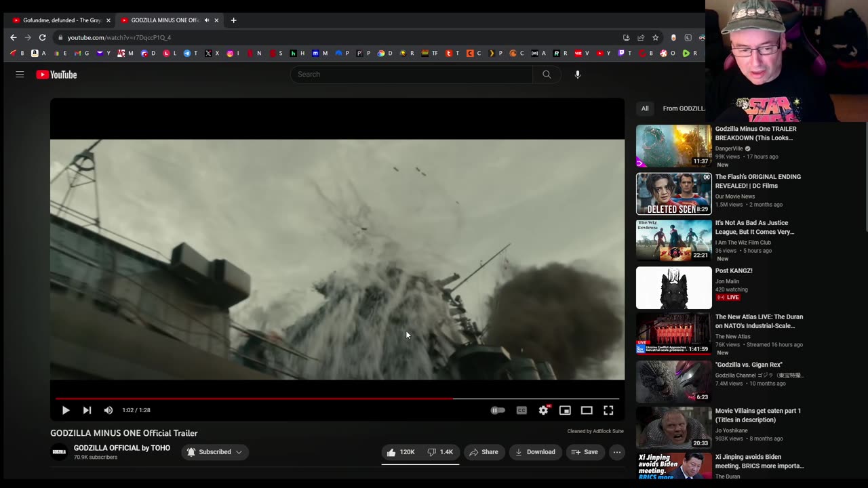Open the Rumble bookmark on far right

690,53
